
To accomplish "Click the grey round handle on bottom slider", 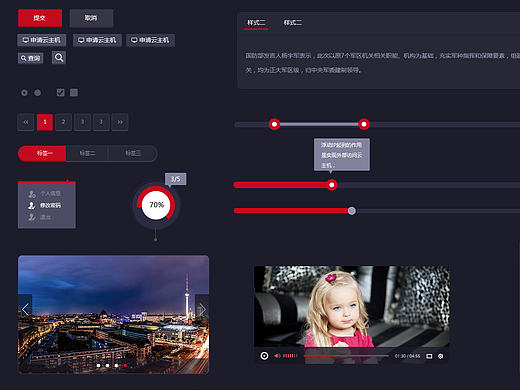I will tap(352, 211).
